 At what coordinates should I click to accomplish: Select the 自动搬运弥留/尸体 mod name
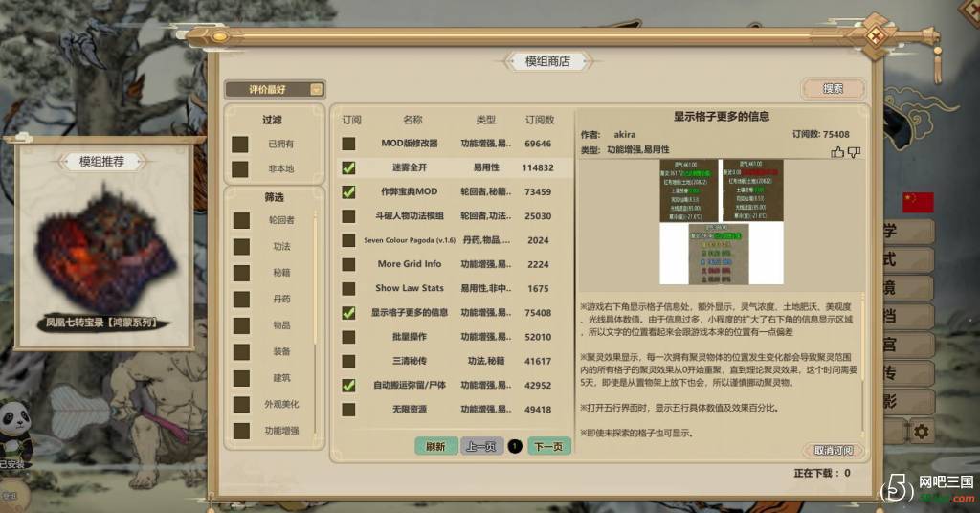[x=410, y=386]
